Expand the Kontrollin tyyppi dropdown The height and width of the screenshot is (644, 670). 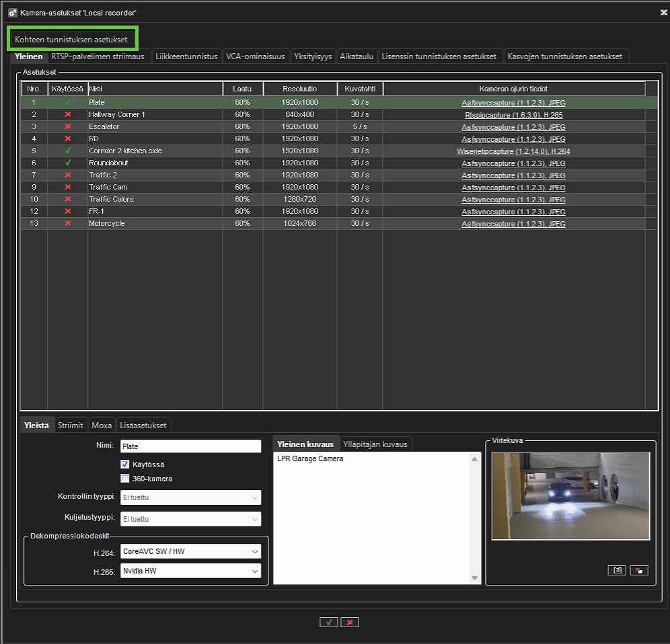[x=190, y=497]
